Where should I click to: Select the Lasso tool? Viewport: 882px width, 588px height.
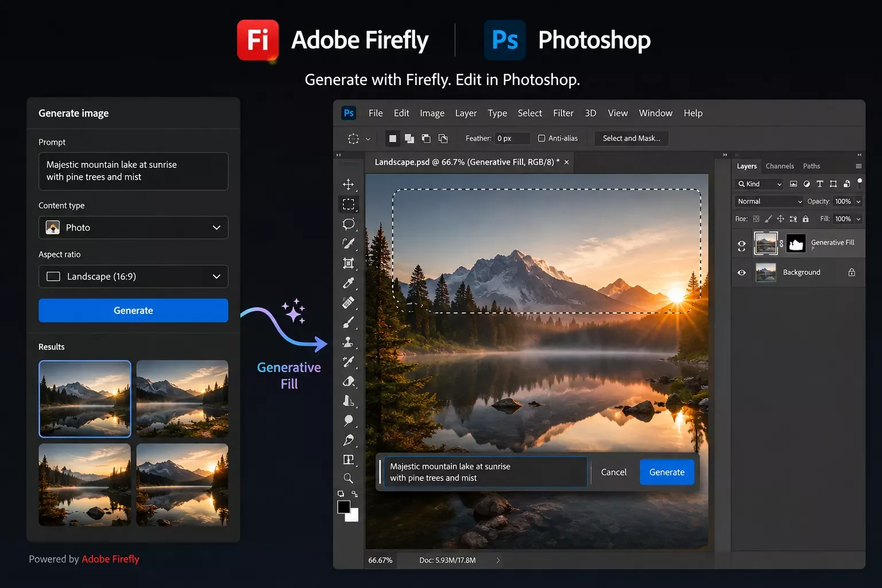click(348, 224)
